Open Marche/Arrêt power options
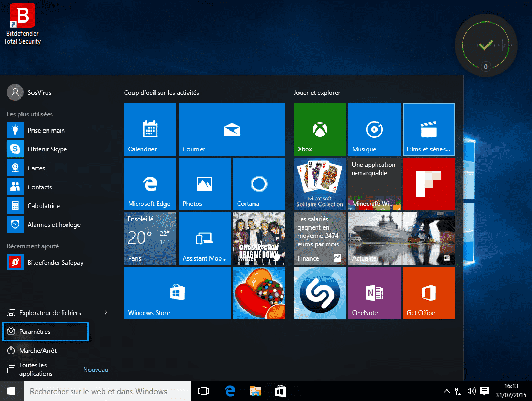 point(38,351)
